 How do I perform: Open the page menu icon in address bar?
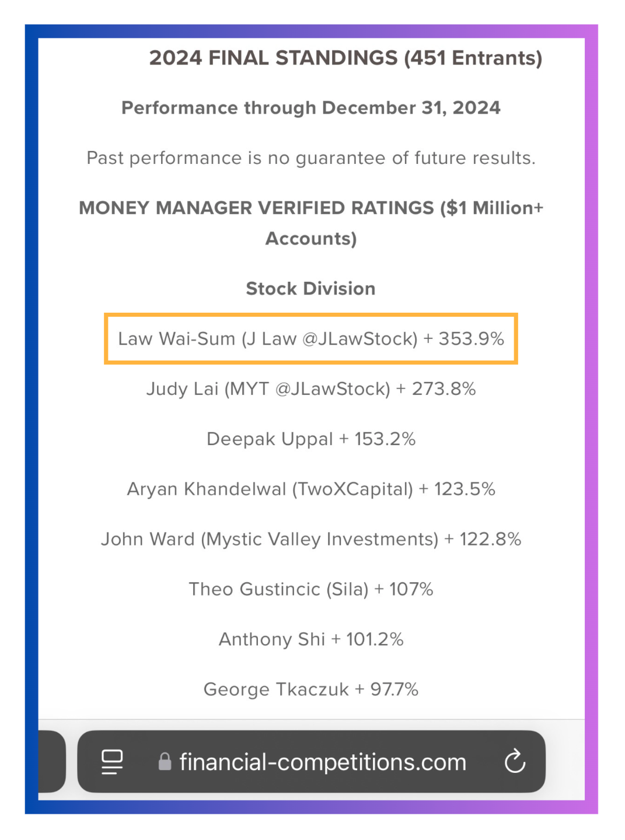112,762
